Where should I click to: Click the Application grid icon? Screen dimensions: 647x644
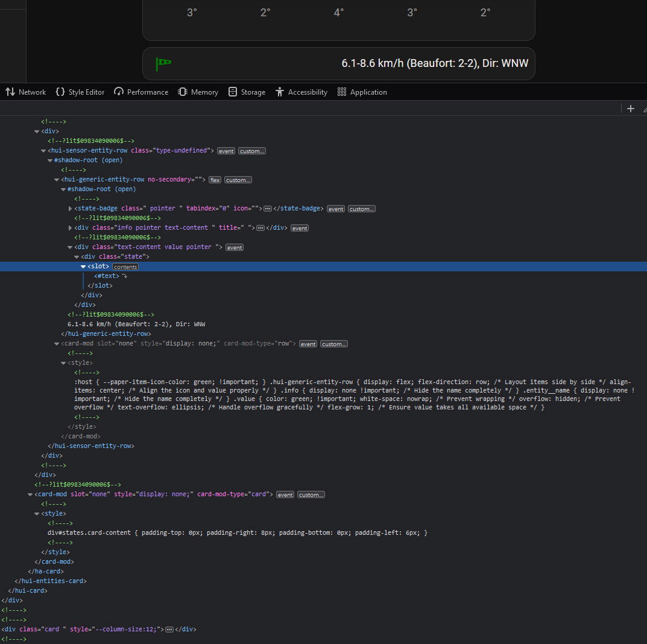(342, 92)
